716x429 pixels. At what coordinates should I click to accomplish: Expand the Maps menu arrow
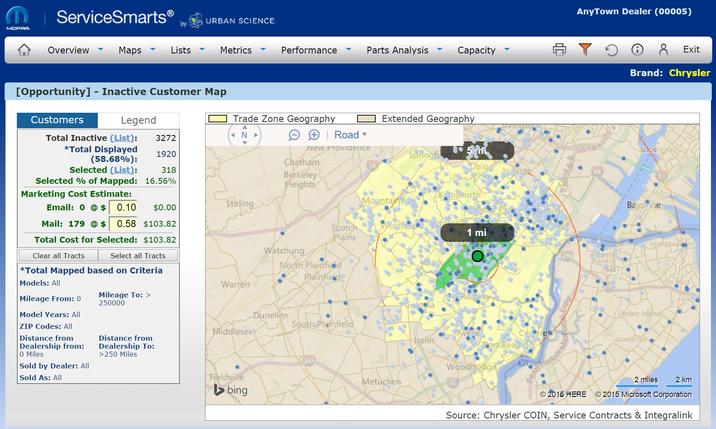pos(153,49)
